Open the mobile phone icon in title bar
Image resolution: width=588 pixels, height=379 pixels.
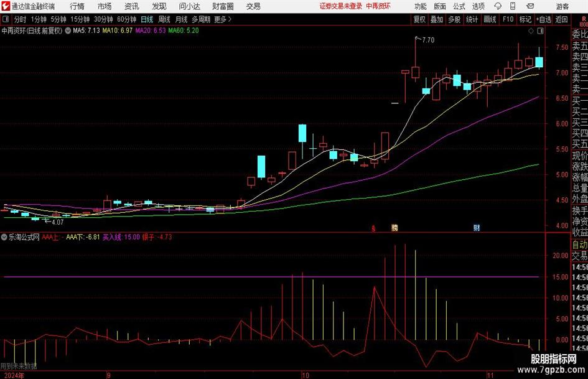point(513,6)
